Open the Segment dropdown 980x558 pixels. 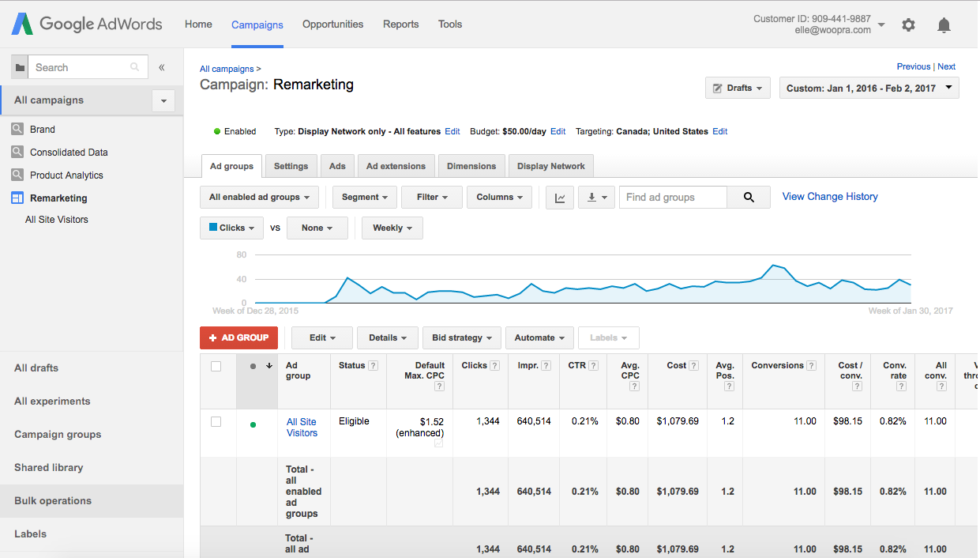point(364,198)
